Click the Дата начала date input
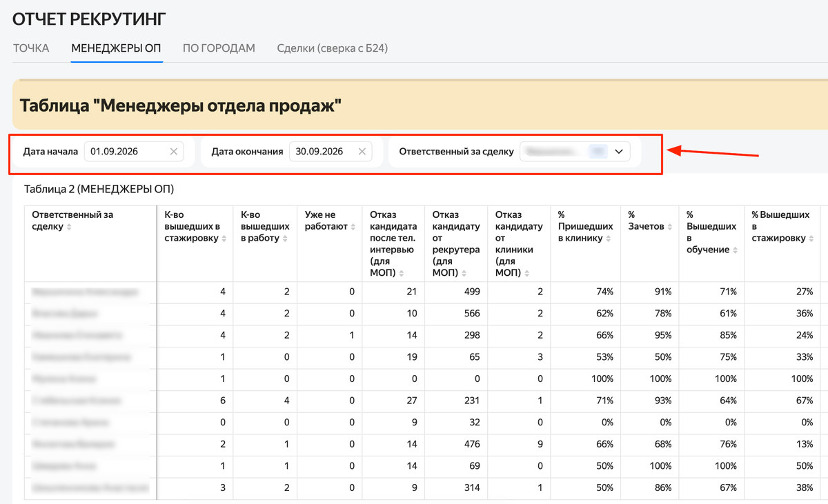 [134, 152]
